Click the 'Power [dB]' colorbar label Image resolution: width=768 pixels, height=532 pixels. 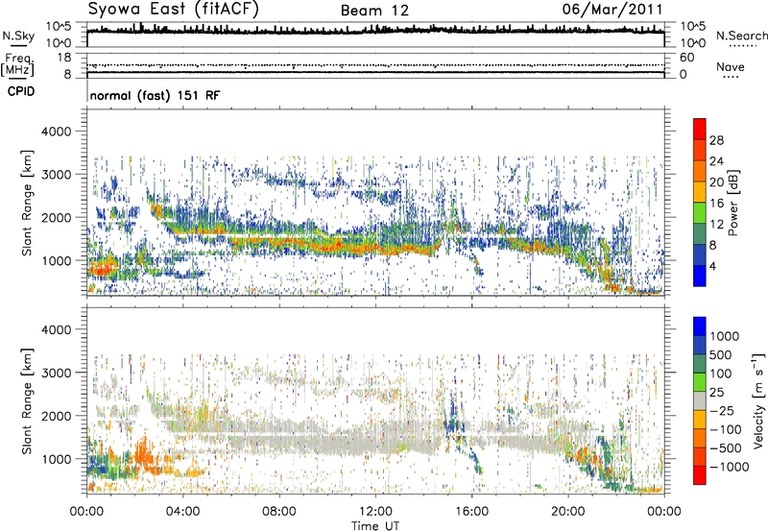732,203
